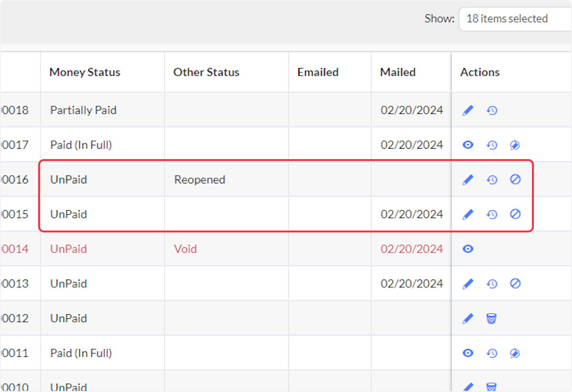
Task: Click 'UnPaid' in the Reopened row
Action: pyautogui.click(x=69, y=180)
